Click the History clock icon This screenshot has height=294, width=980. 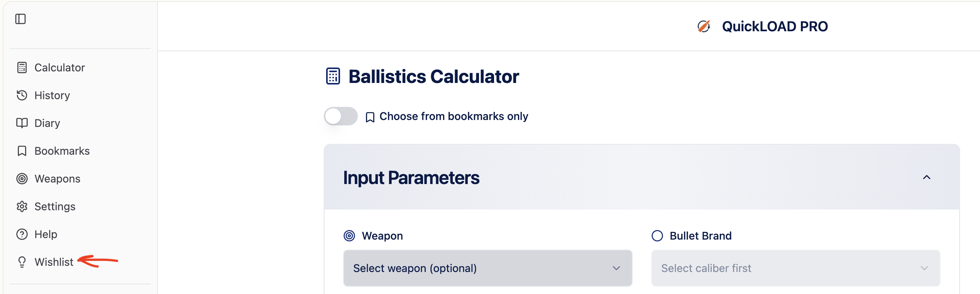(22, 95)
